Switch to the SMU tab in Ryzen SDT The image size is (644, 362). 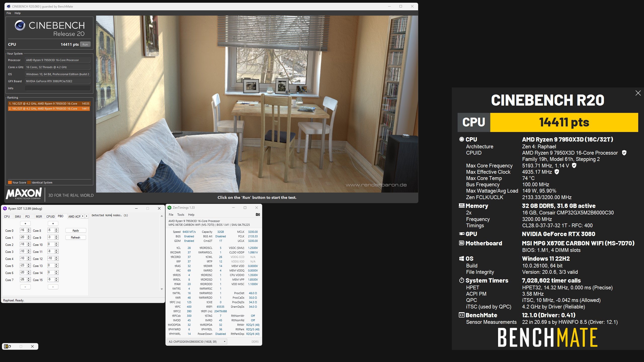[x=18, y=216]
